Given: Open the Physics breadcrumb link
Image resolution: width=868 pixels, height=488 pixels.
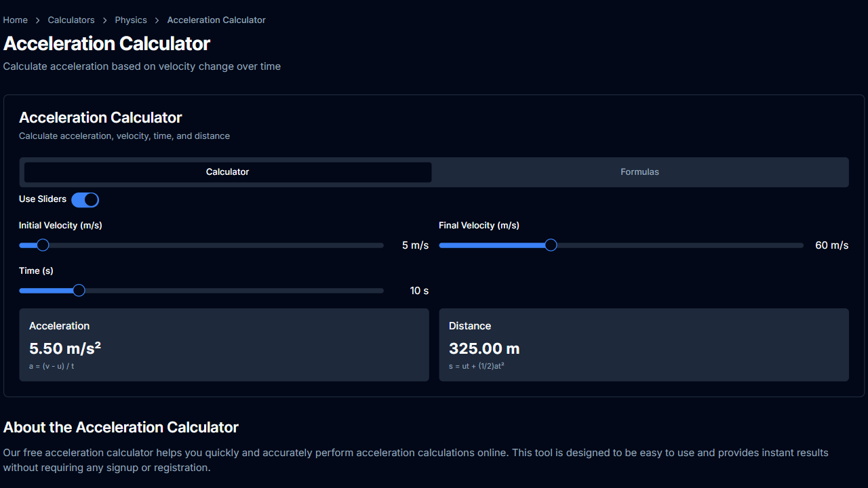Looking at the screenshot, I should [131, 20].
